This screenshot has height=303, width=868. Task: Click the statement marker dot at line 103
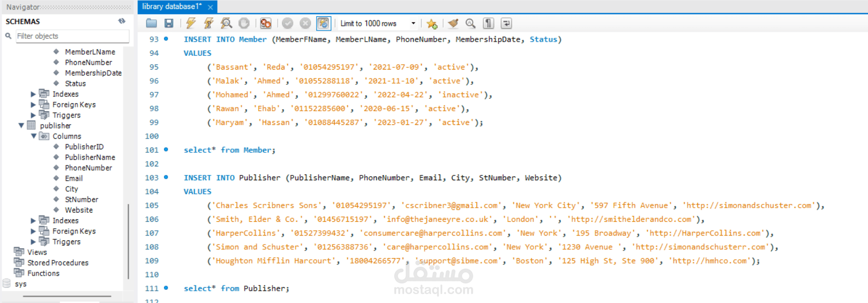point(166,177)
